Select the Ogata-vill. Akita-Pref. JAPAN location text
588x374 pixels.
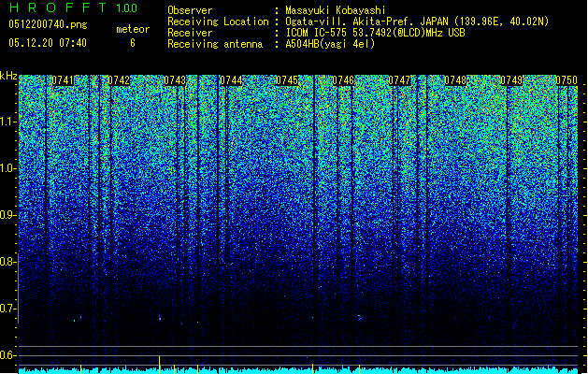click(417, 22)
